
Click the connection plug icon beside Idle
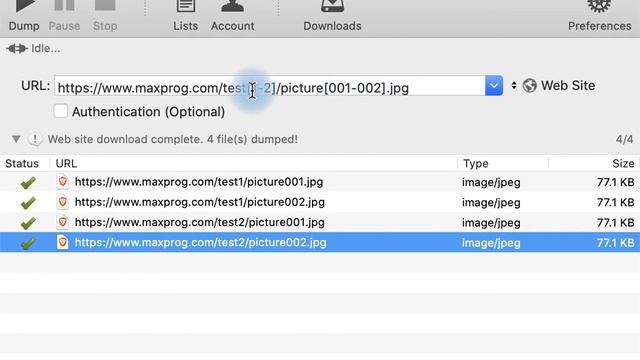17,49
